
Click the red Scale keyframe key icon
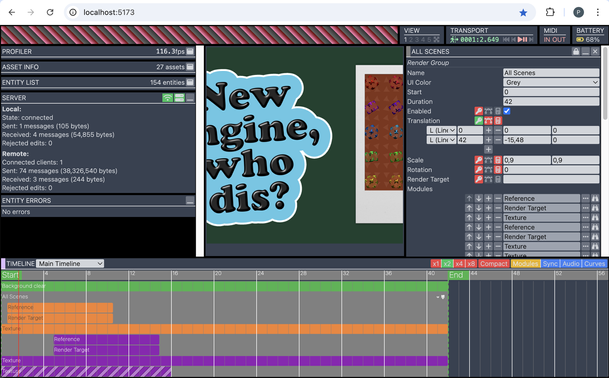coord(478,160)
